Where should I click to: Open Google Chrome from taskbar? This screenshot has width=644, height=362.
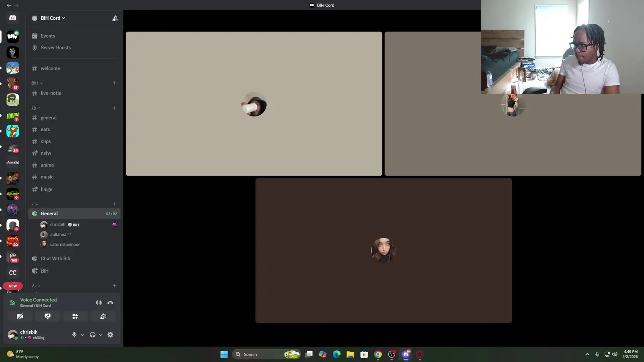coord(378,354)
